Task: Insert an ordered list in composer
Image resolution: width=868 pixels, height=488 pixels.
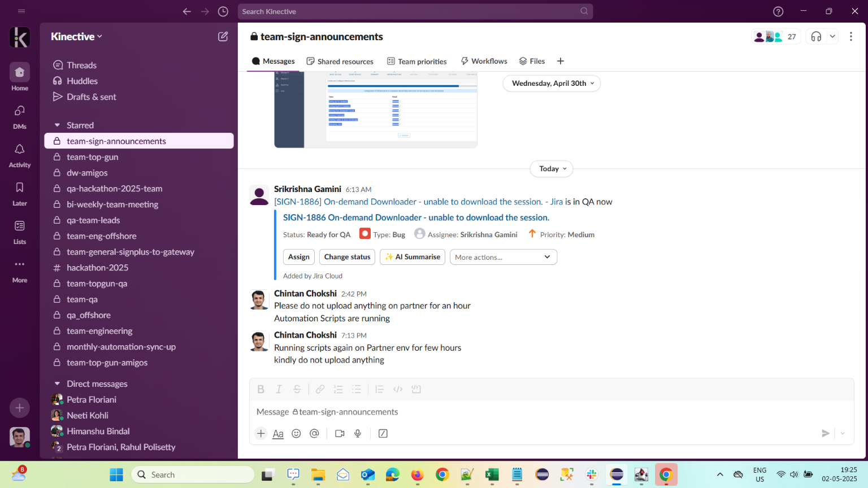Action: [x=338, y=389]
